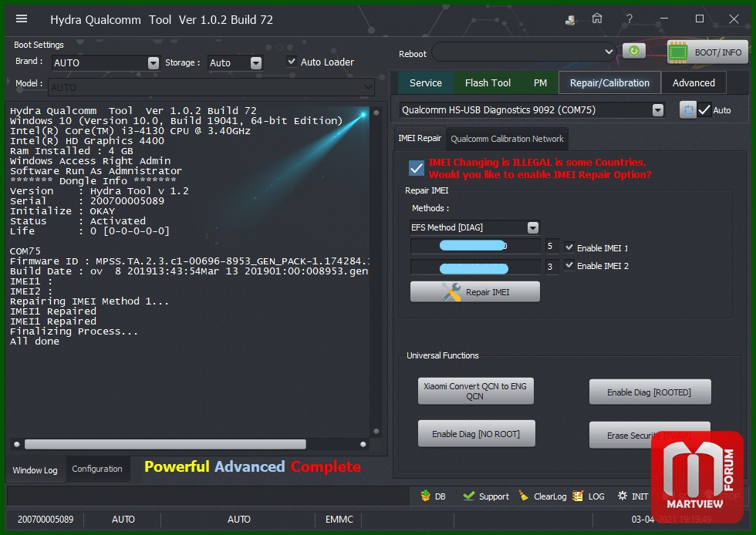756x535 pixels.
Task: Refresh the COM port list icon
Action: click(688, 110)
